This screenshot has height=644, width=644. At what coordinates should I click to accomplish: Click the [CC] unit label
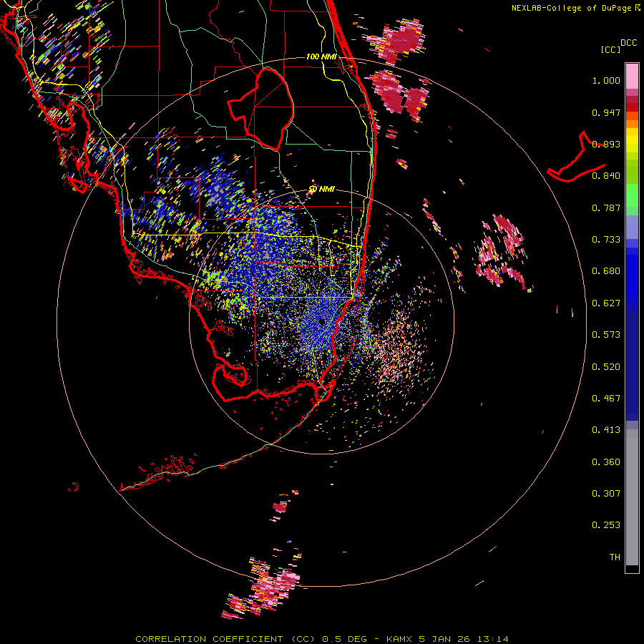[610, 49]
